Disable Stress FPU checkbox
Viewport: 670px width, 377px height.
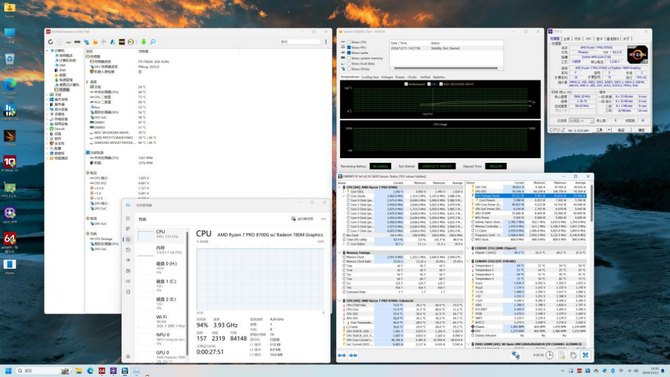(x=349, y=47)
